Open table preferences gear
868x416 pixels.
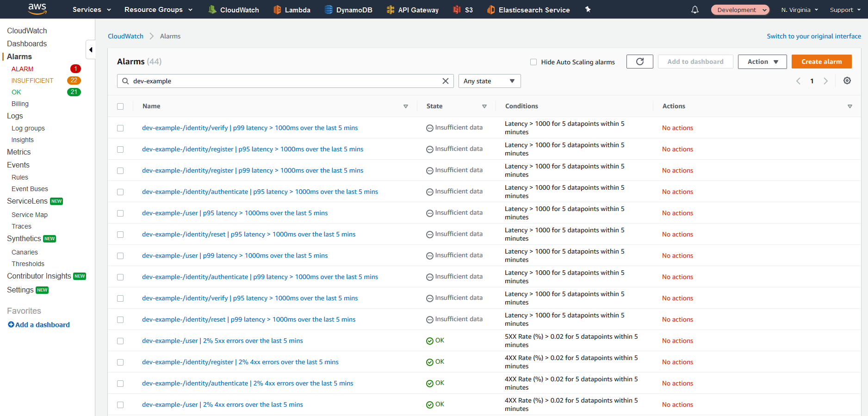point(847,81)
